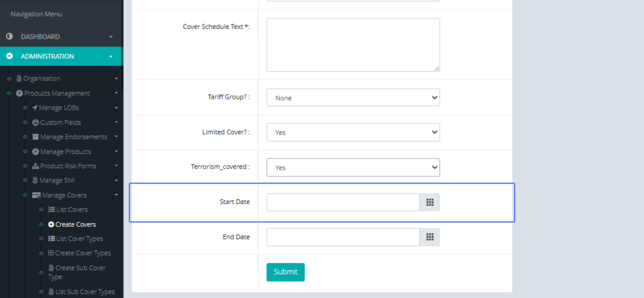Image resolution: width=644 pixels, height=298 pixels.
Task: Click the Manage LOBs arrow icon
Action: pos(35,108)
